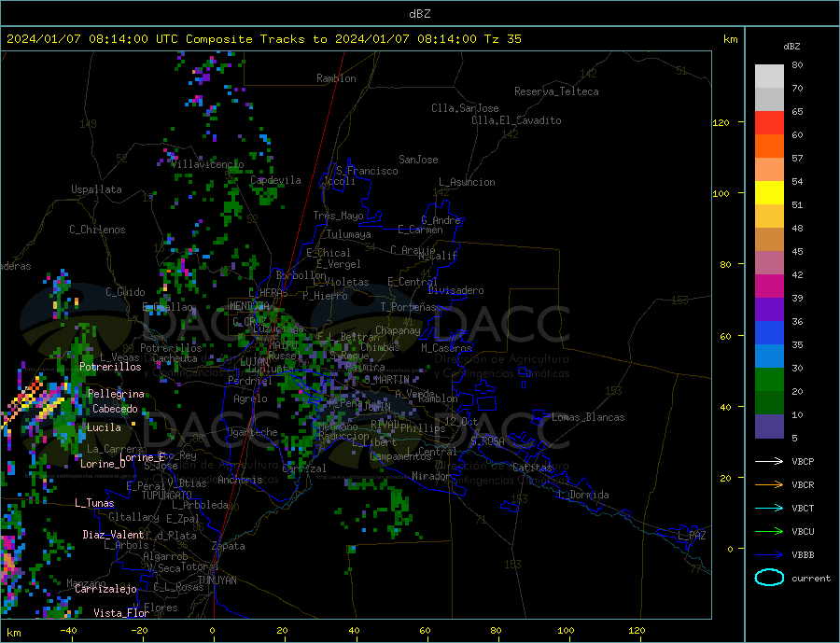
Task: Click the L_Dormida label
Action: tap(583, 495)
